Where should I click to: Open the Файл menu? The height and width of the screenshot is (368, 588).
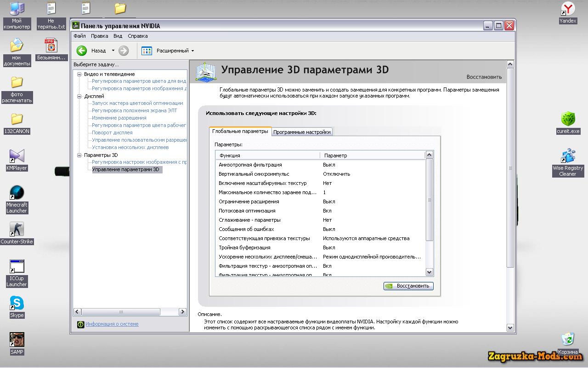pyautogui.click(x=79, y=36)
